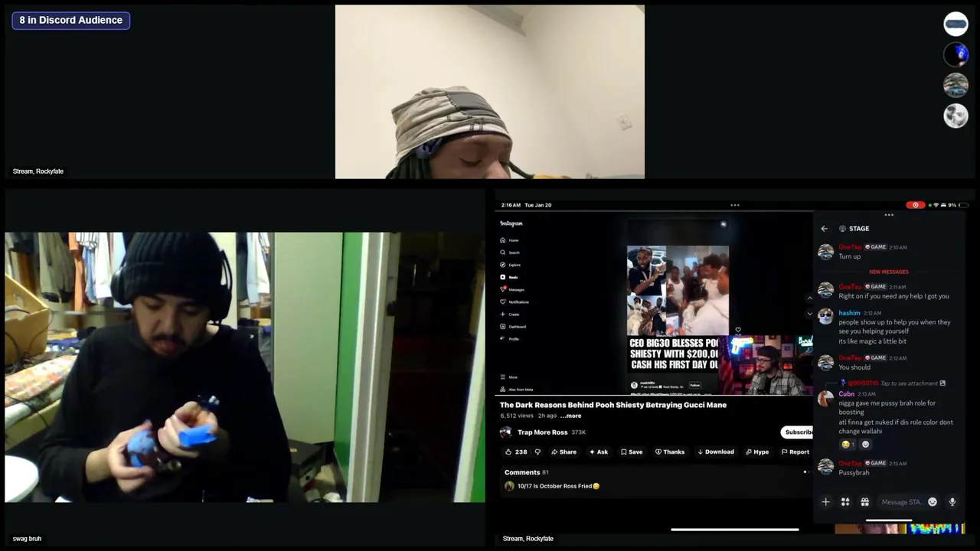Viewport: 980px width, 551px height.
Task: Open the emoji picker in the message bar
Action: pyautogui.click(x=933, y=502)
